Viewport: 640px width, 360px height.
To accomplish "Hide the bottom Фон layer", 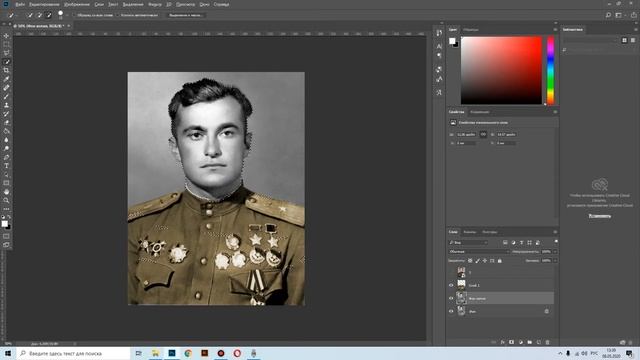I will (451, 311).
